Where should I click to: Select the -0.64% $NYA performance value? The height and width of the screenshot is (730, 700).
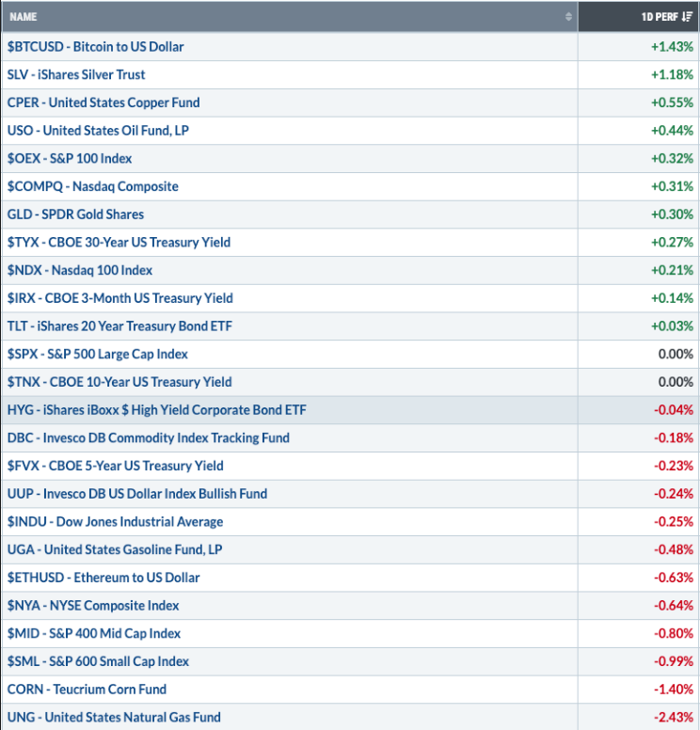(x=674, y=605)
